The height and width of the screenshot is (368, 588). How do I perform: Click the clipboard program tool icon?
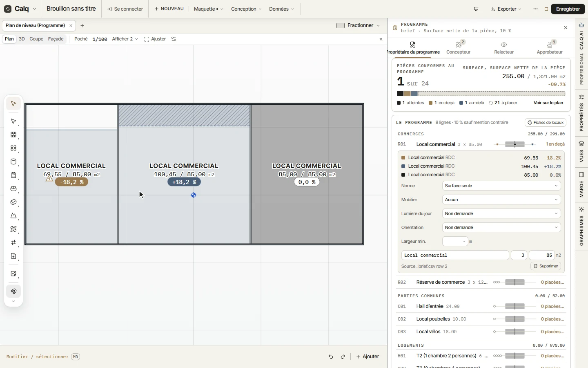(x=13, y=175)
